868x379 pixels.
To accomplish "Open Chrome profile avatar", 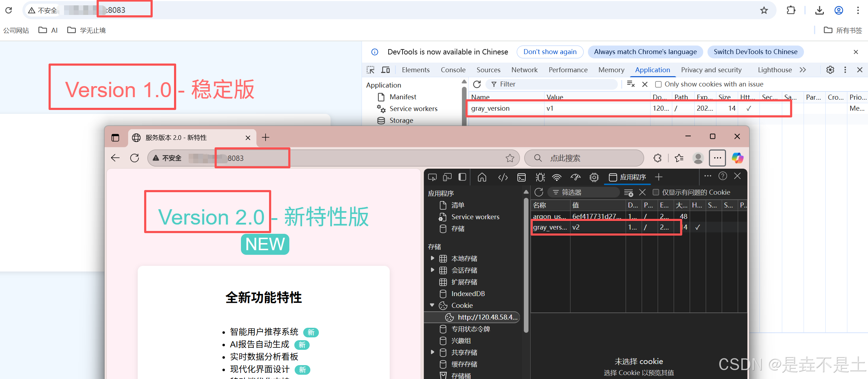I will (839, 10).
